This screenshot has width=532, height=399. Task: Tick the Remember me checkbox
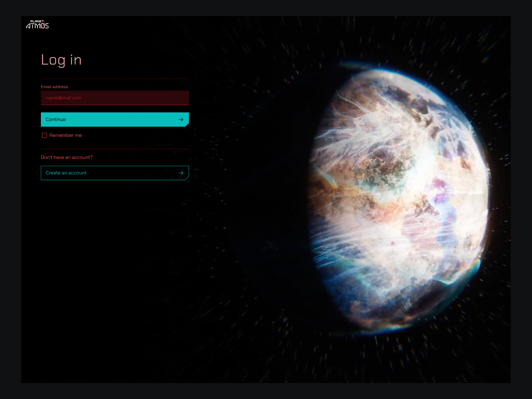click(45, 135)
